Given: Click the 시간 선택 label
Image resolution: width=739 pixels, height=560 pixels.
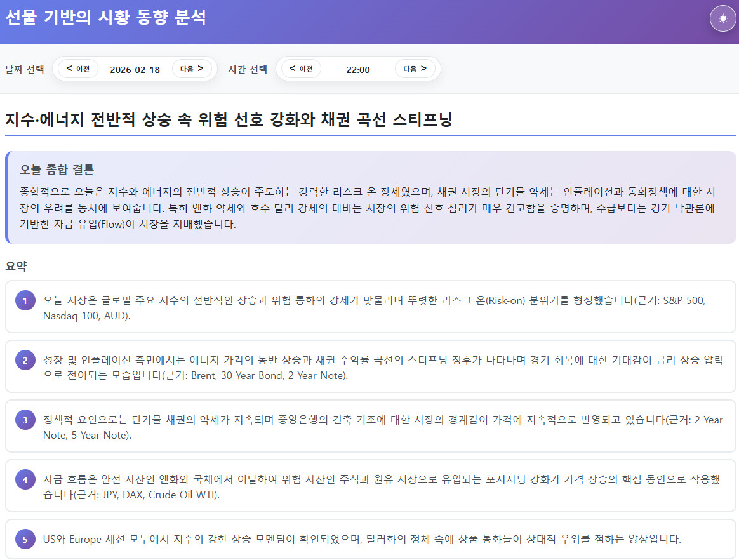Looking at the screenshot, I should [x=248, y=69].
